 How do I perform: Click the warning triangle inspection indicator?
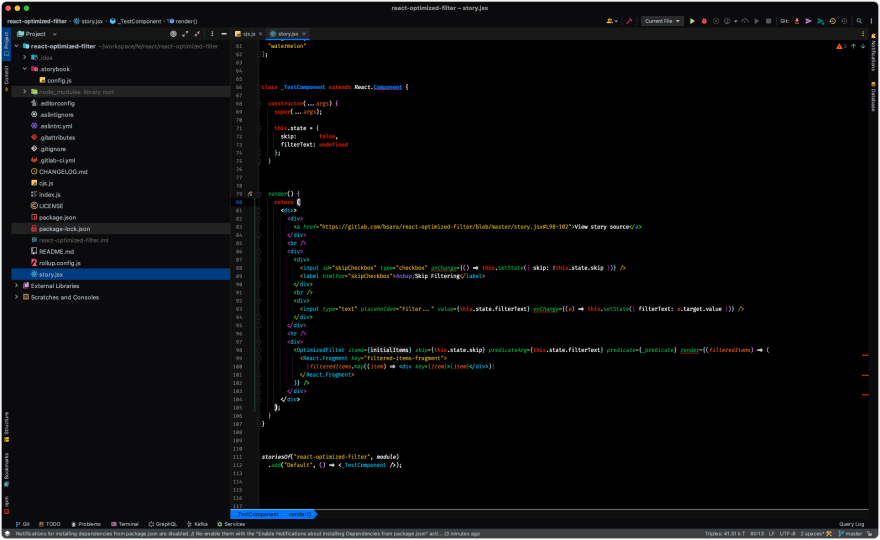click(x=841, y=47)
